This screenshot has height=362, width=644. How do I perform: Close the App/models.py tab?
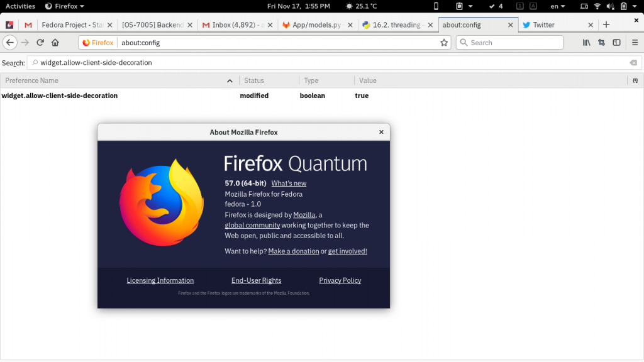350,25
